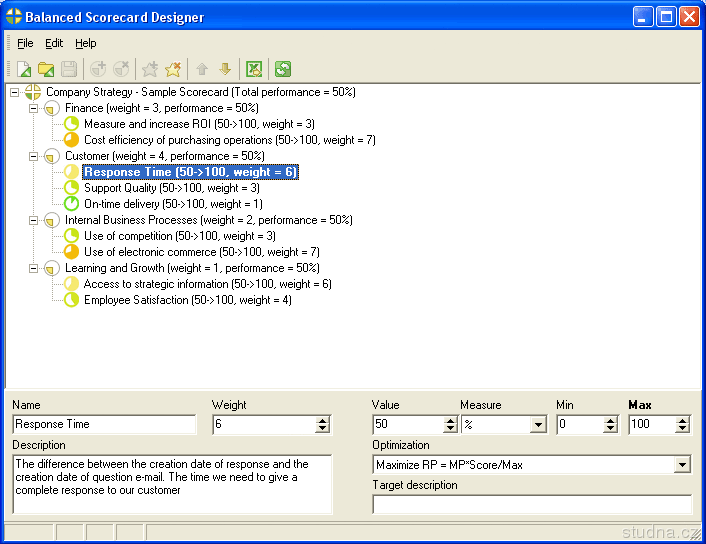Click the pie icon beside Measure and increase ROI
706x544 pixels.
71,124
